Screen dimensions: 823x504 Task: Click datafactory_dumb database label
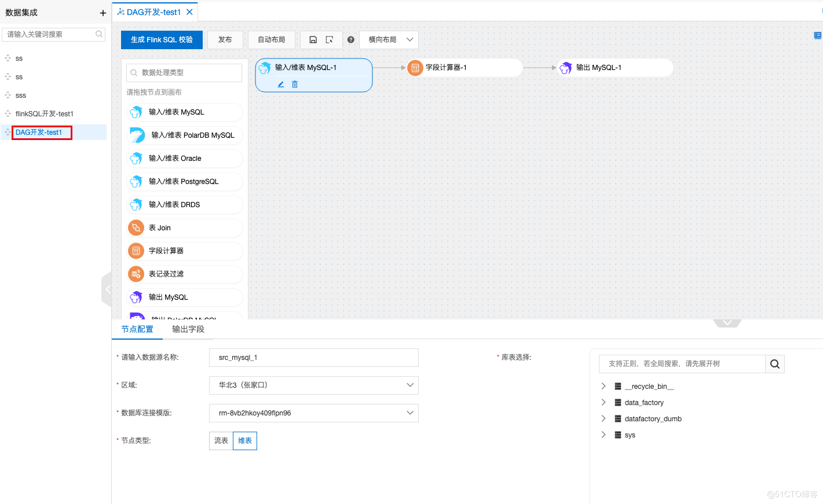tap(653, 419)
